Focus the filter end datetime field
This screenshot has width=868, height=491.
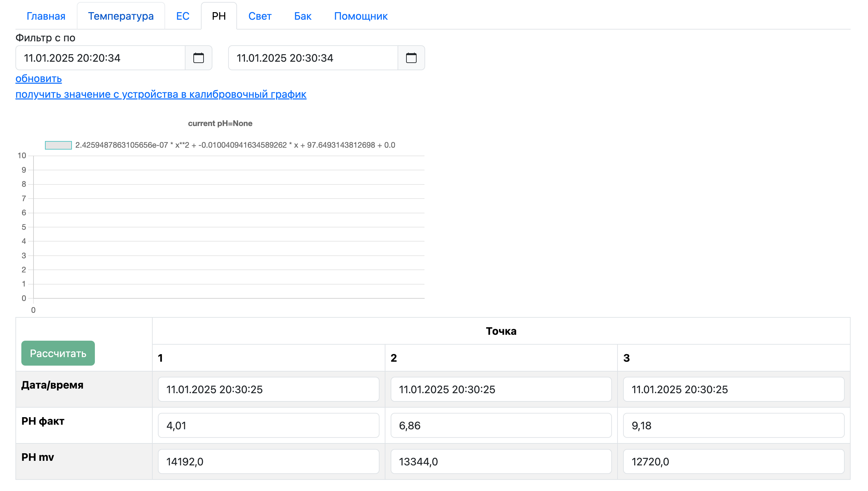point(313,58)
